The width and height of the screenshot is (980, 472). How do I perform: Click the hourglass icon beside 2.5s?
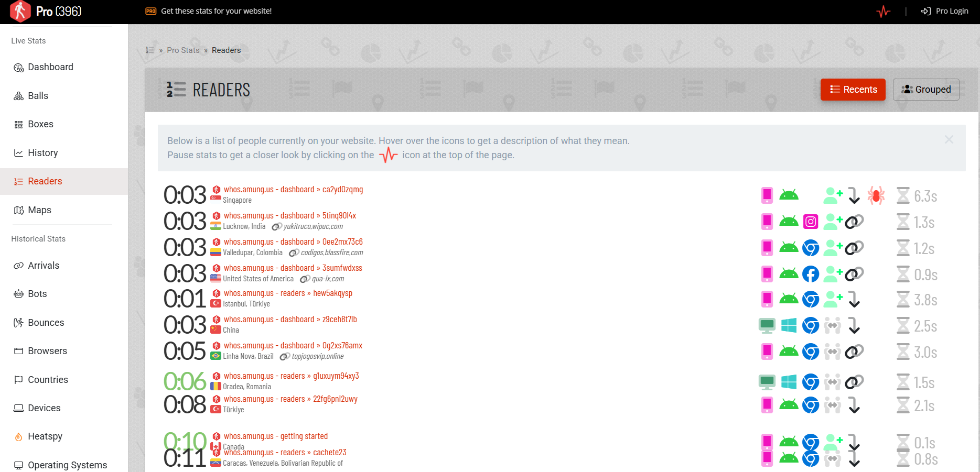coord(903,325)
